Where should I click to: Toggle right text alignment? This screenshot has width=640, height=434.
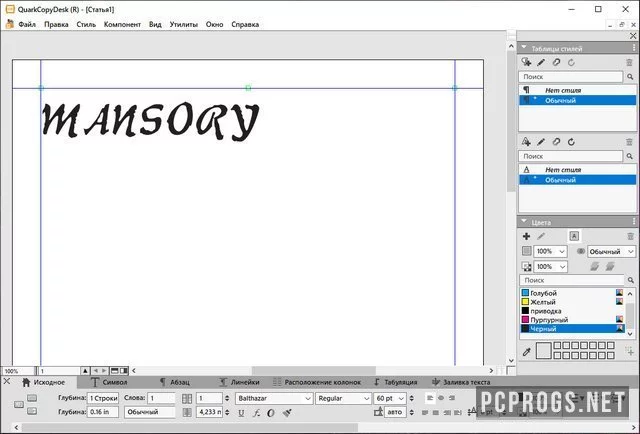point(452,398)
